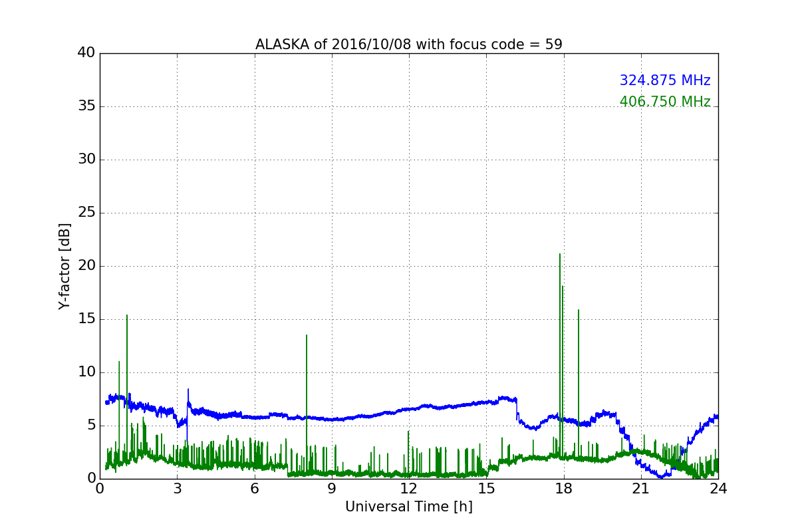The image size is (798, 532).
Task: Click the y-axis tick label 20
Action: pyautogui.click(x=86, y=265)
